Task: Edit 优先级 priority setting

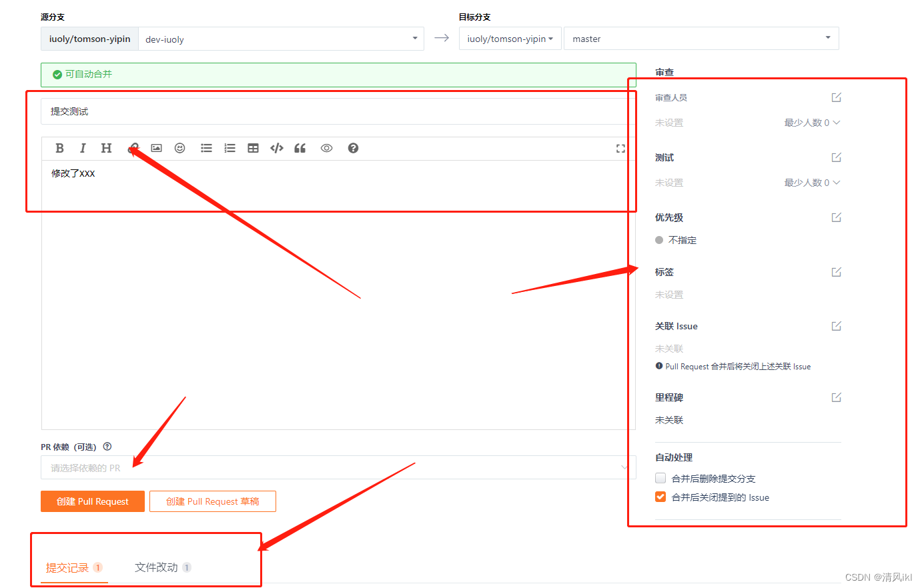Action: (x=837, y=217)
